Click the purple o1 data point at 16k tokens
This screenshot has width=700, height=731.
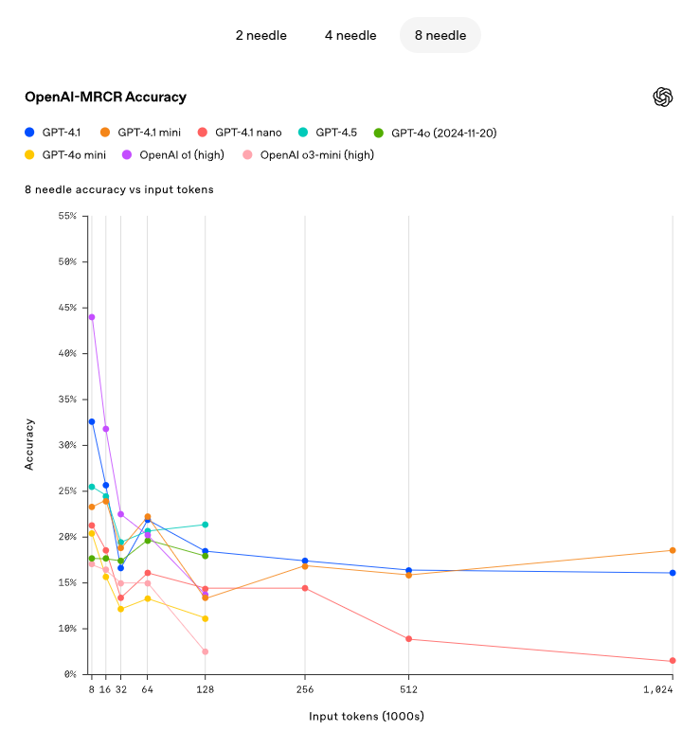[106, 429]
